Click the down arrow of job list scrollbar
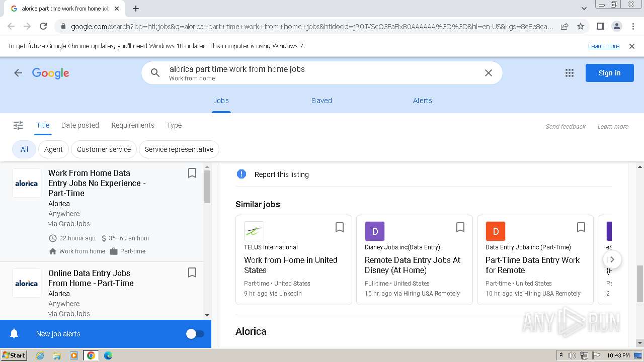This screenshot has height=362, width=644. pyautogui.click(x=207, y=315)
